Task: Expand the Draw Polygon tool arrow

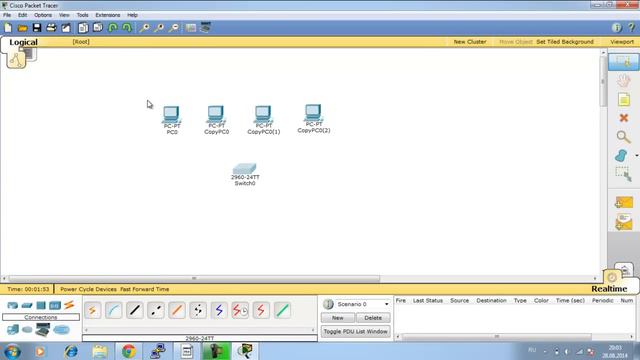Action: coord(636,156)
